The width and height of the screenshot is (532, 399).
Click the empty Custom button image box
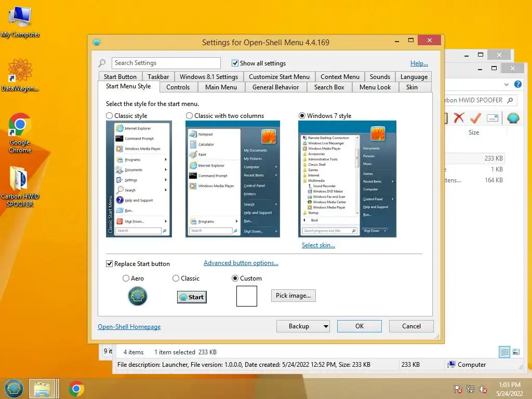tap(247, 296)
